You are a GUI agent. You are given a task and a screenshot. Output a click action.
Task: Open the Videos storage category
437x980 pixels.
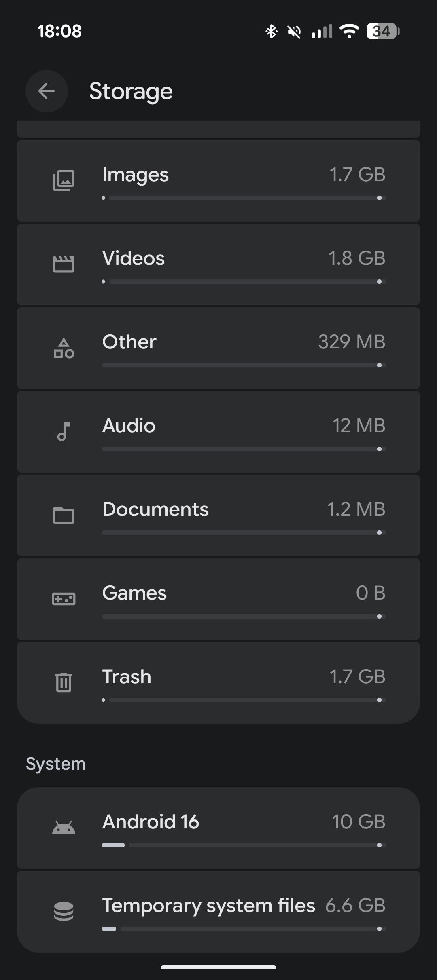tap(218, 264)
